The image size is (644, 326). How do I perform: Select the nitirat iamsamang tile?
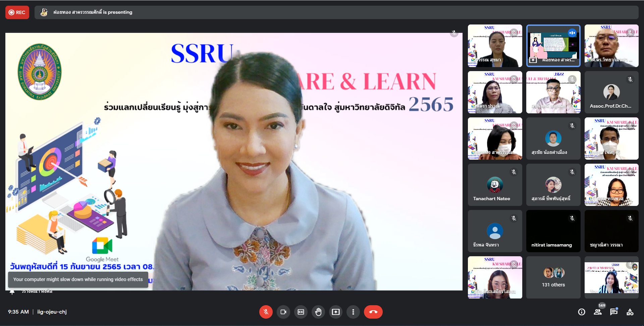click(x=553, y=231)
